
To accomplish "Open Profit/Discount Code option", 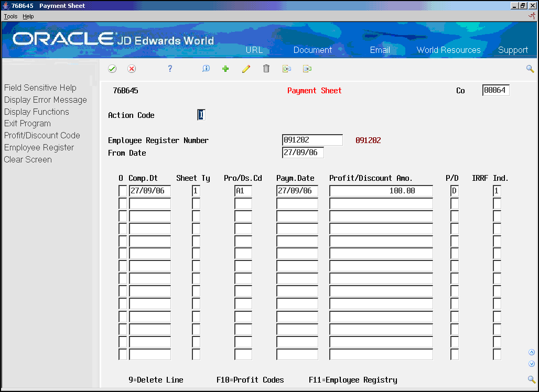I will pos(42,136).
